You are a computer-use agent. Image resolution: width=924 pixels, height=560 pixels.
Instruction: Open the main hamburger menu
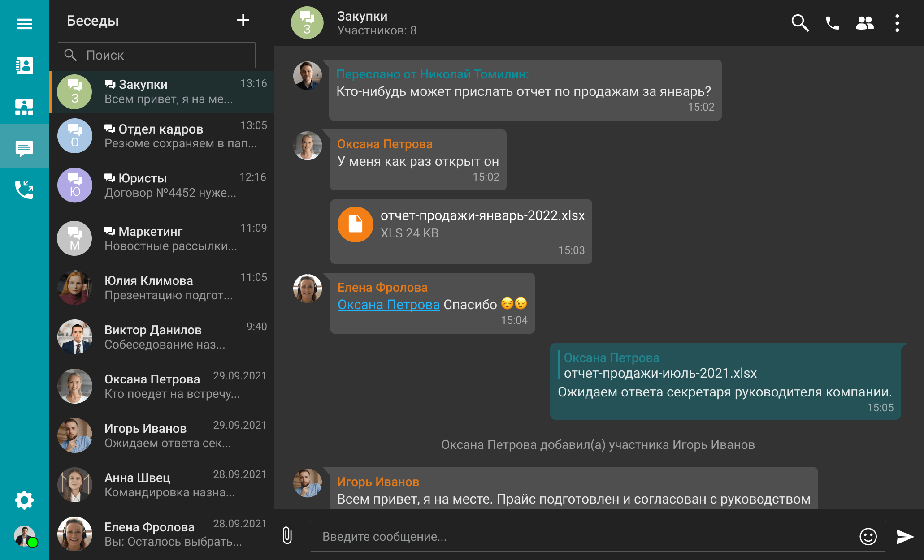(24, 23)
